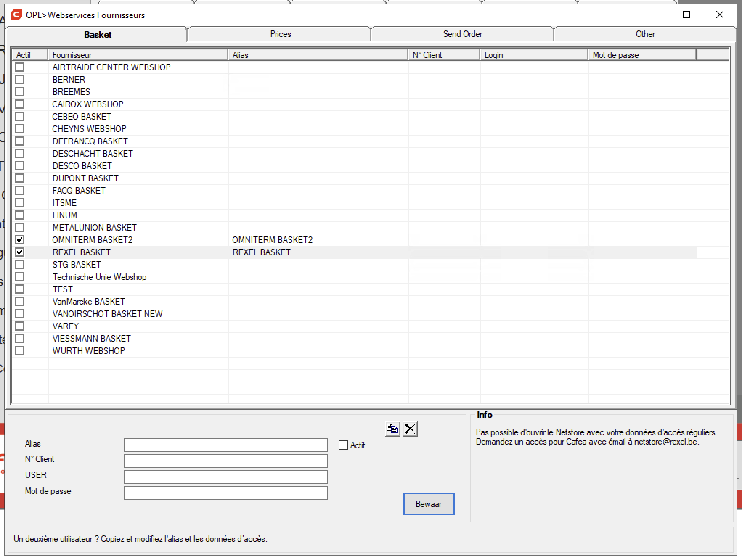Click the copy record icon

pyautogui.click(x=392, y=429)
